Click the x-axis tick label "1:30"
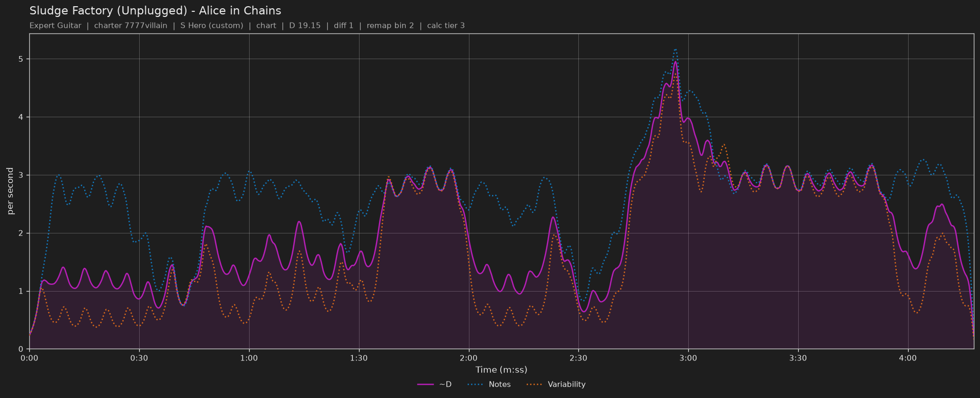Viewport: 980px width, 398px height. click(x=359, y=358)
